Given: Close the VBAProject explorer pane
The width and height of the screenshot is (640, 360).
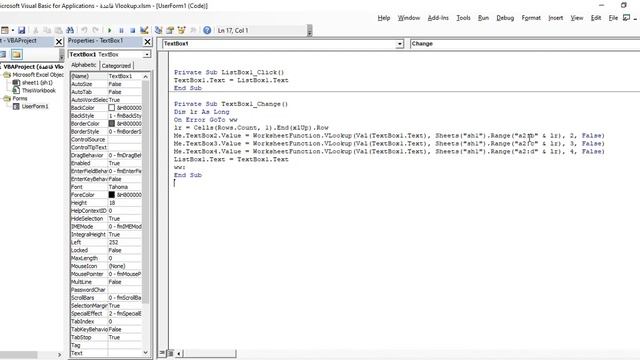Looking at the screenshot, I should 59,42.
